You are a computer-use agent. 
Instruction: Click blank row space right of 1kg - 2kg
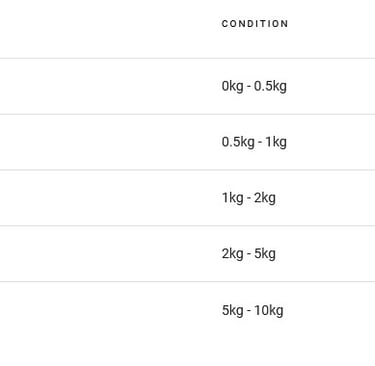(325, 198)
